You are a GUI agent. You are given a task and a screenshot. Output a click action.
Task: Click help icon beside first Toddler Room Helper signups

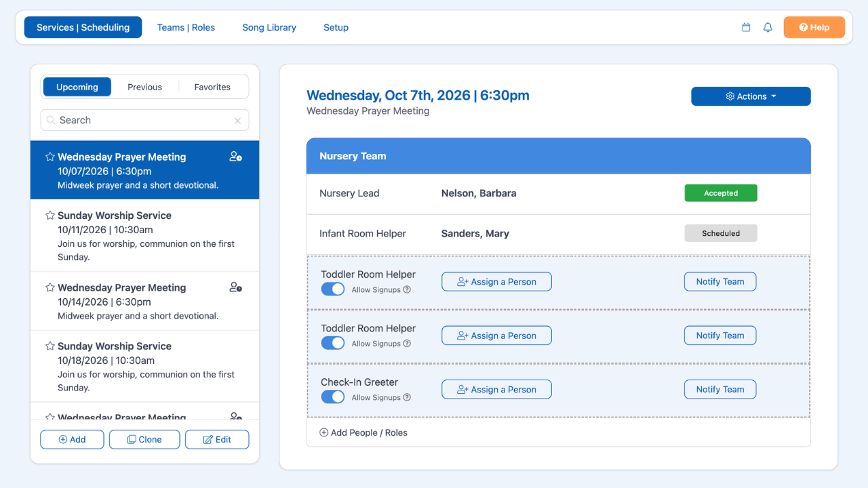(x=407, y=290)
